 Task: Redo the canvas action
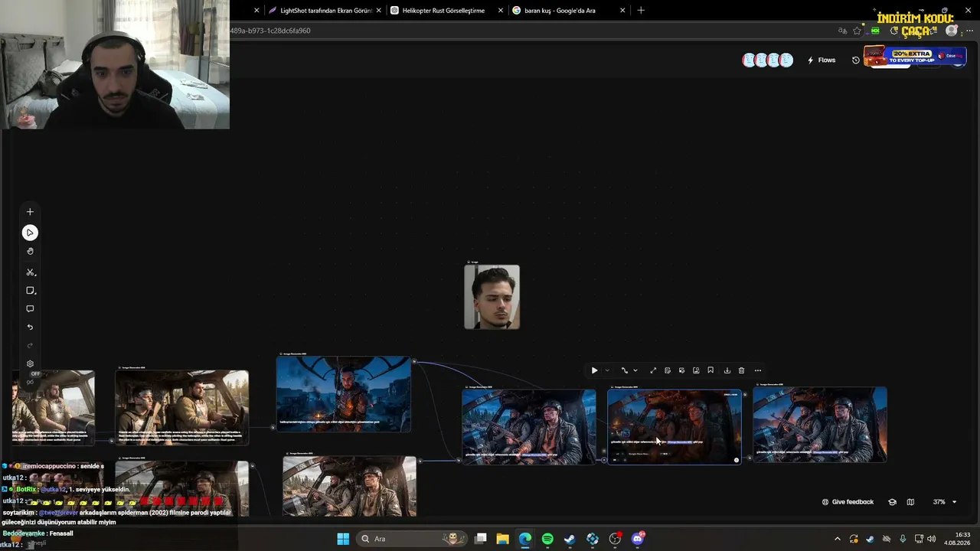tap(30, 346)
